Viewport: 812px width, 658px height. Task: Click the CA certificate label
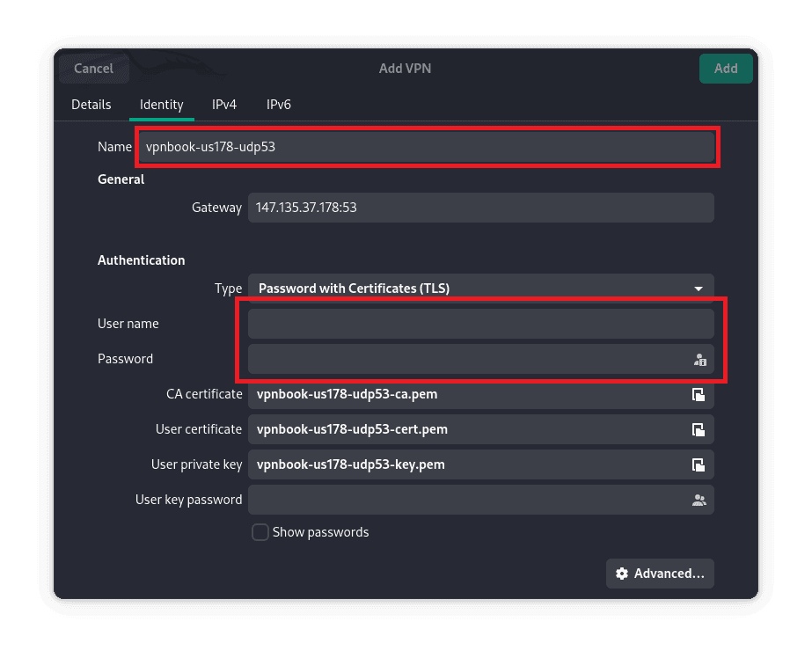point(204,394)
